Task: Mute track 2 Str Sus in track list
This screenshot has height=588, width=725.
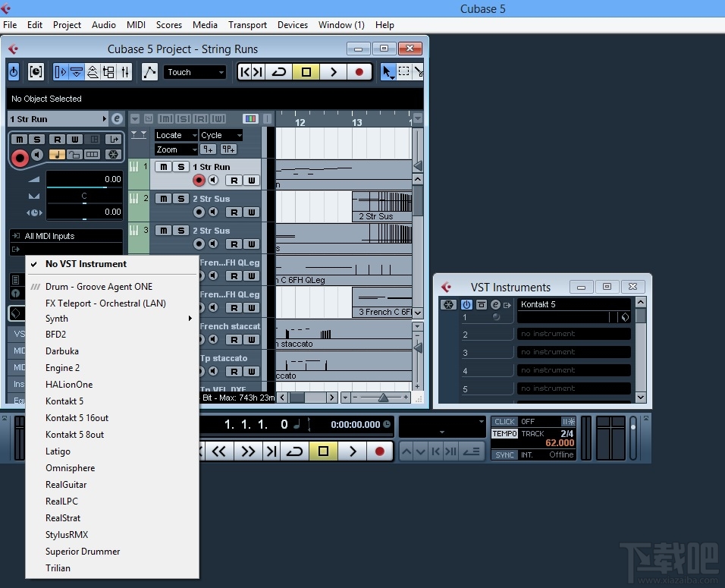Action: tap(163, 199)
